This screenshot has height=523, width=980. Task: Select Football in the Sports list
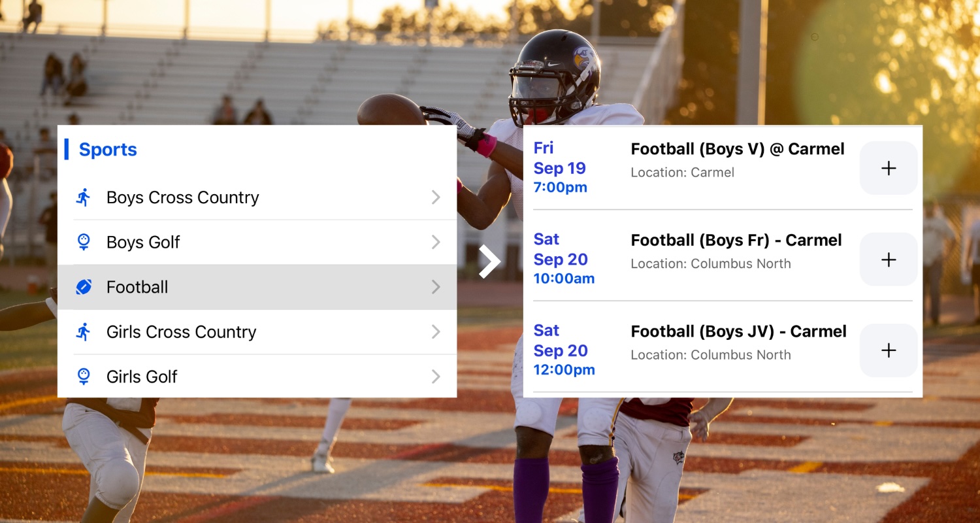tap(137, 287)
